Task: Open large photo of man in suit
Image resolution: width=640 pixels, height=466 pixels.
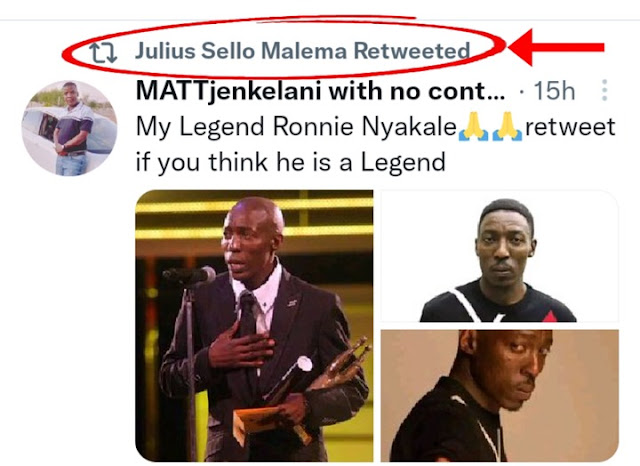Action: [x=254, y=326]
